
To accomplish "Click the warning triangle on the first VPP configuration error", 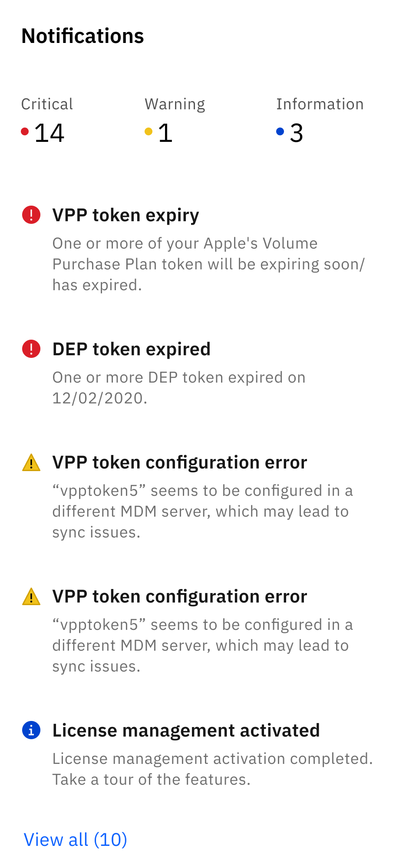I will (x=31, y=462).
